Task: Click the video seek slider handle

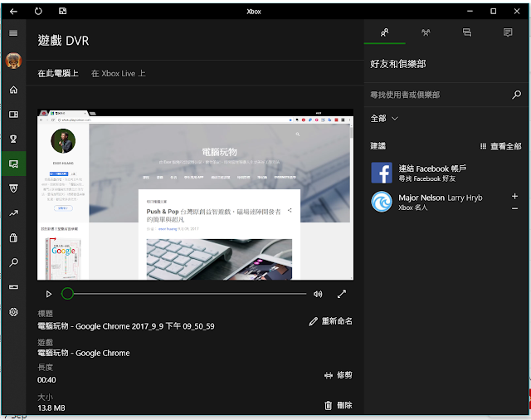Action: point(67,294)
